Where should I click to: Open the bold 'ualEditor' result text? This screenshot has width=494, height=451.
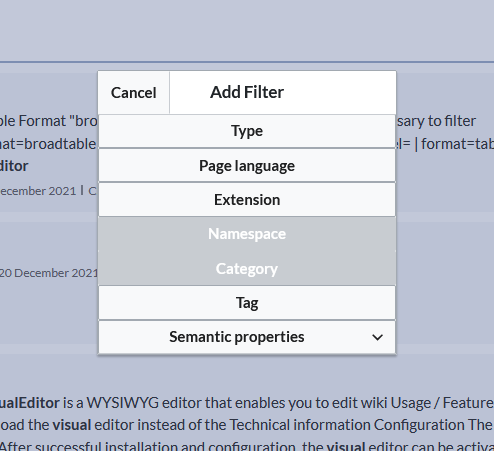click(x=30, y=403)
